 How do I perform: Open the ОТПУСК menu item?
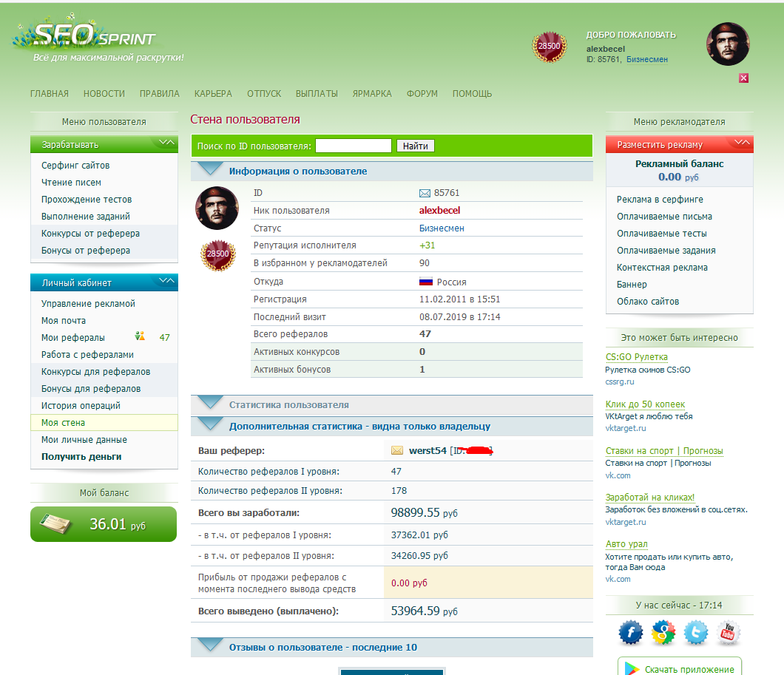click(x=264, y=94)
